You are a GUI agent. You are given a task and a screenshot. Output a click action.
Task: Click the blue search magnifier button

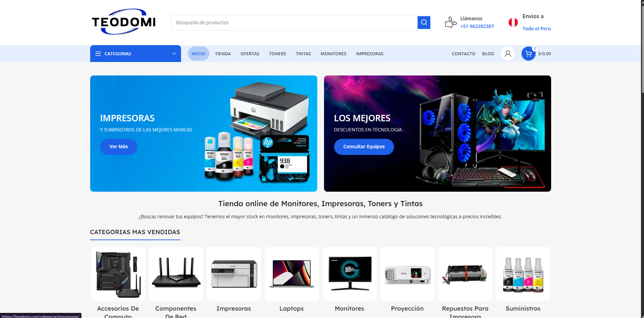tap(424, 23)
